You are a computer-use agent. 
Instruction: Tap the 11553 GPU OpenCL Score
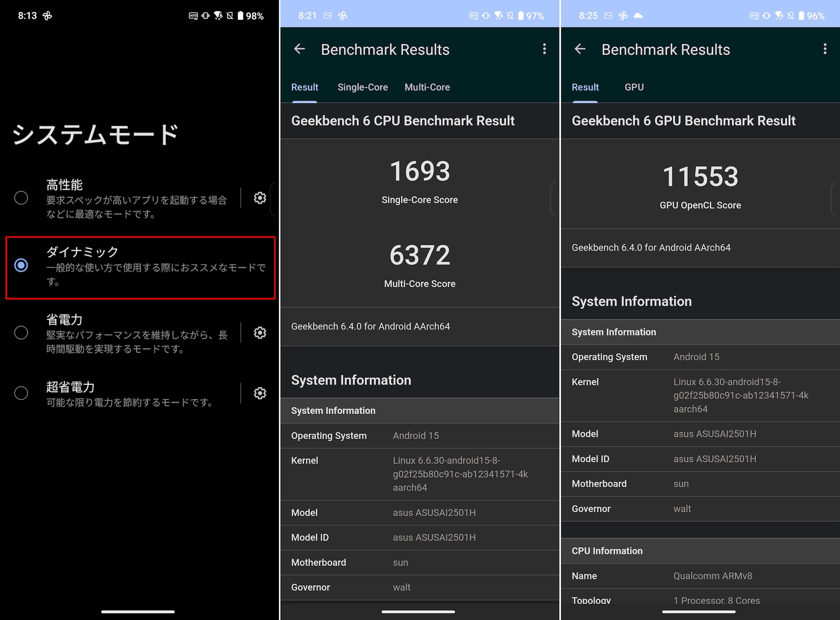[x=700, y=177]
